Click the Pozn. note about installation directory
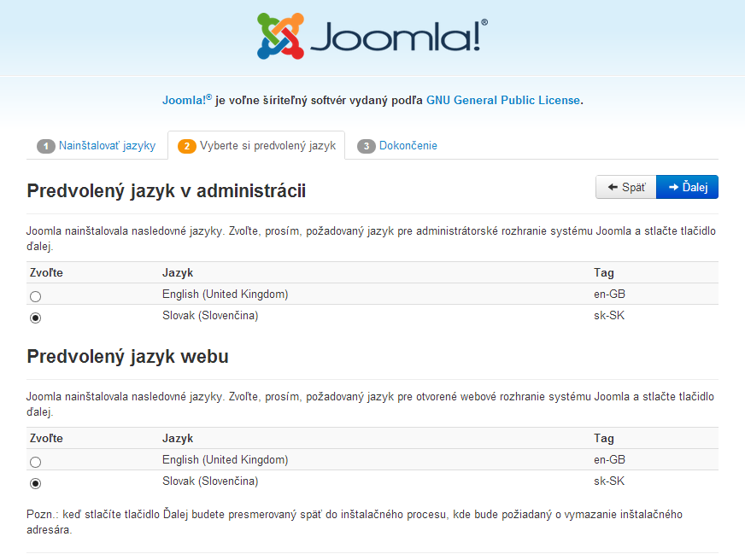 tap(355, 522)
